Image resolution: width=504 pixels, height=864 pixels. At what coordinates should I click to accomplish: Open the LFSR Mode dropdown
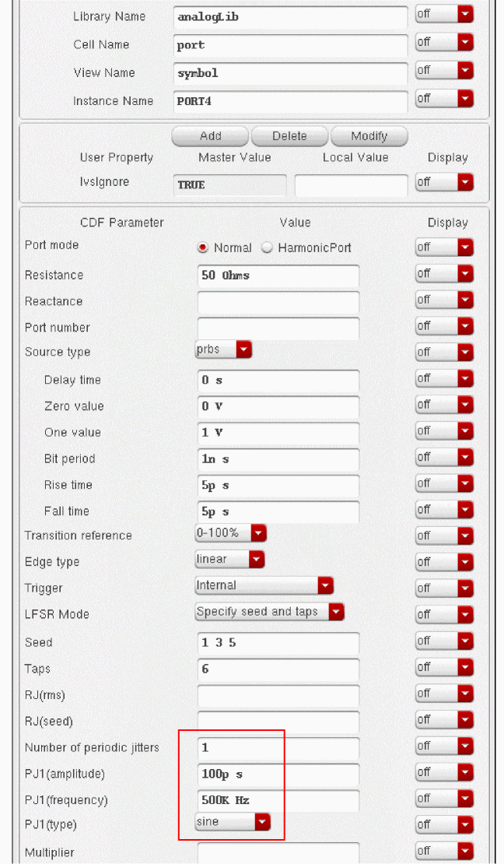(x=269, y=612)
